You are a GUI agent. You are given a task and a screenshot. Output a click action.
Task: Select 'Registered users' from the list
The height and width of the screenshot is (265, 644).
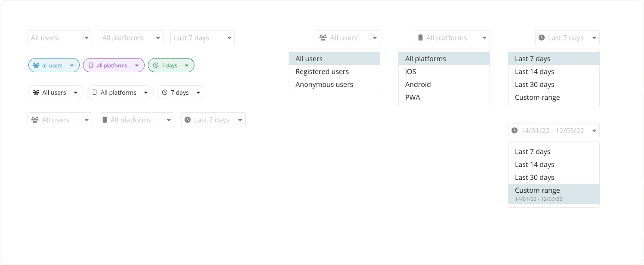(x=322, y=72)
